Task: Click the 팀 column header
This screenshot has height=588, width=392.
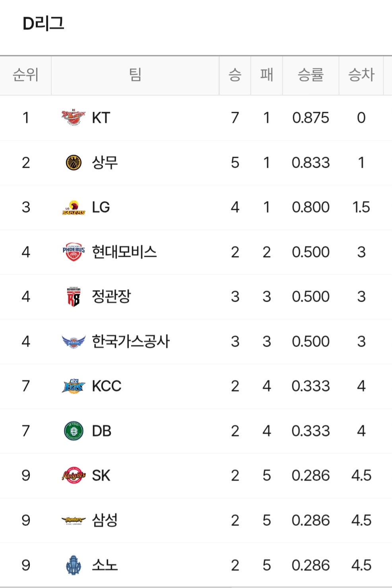Action: coord(135,75)
